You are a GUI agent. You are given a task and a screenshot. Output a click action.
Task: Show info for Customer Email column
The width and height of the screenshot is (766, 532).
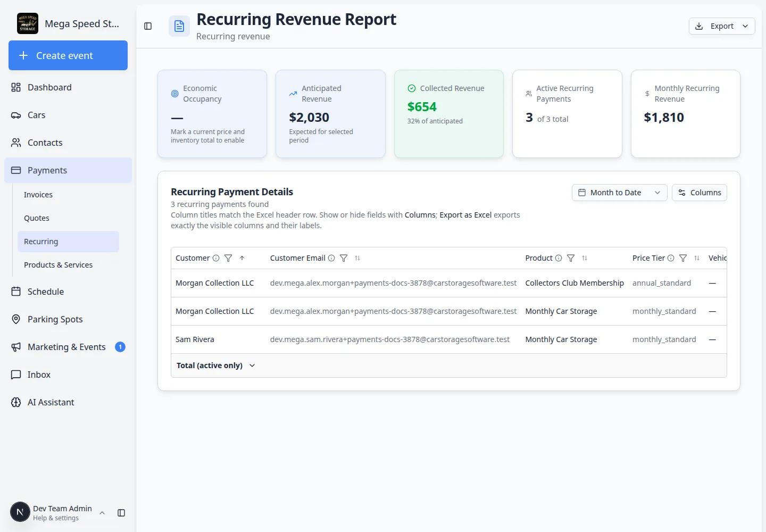[x=331, y=258]
